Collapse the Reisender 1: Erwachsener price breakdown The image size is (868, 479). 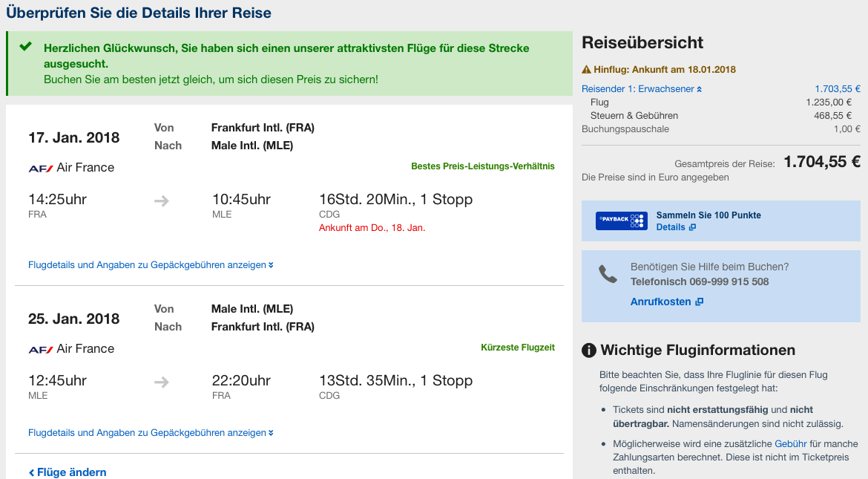(642, 89)
